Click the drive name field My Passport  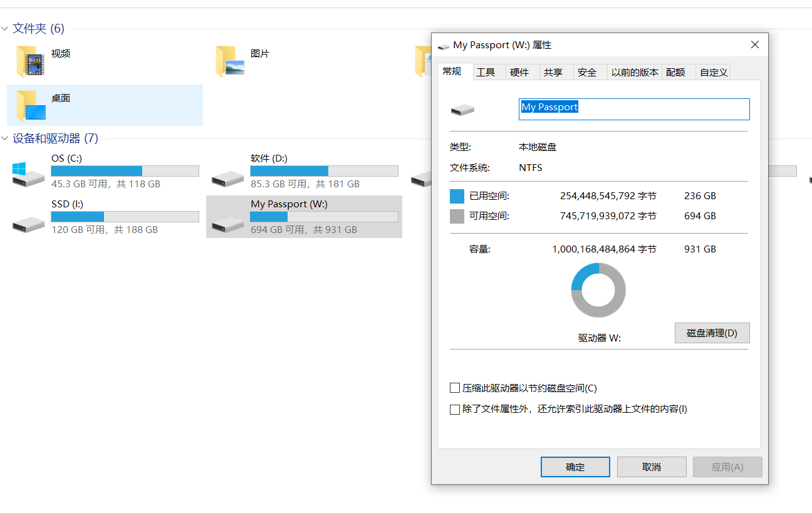(634, 109)
